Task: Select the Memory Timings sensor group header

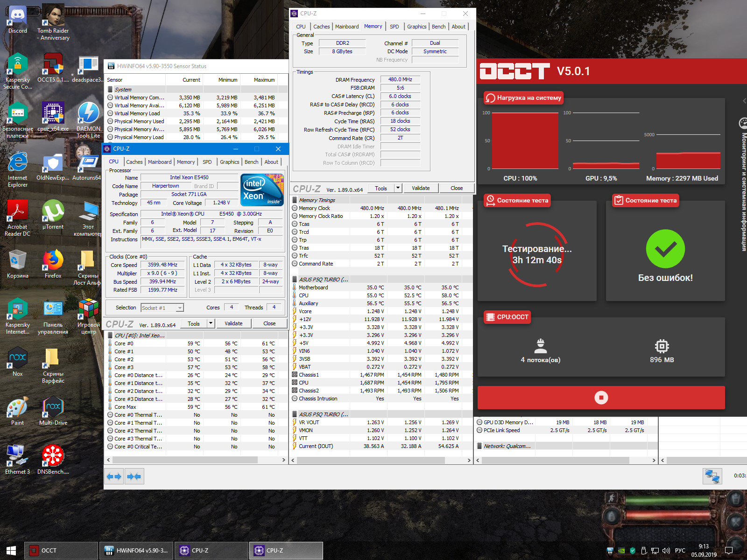Action: coord(382,200)
